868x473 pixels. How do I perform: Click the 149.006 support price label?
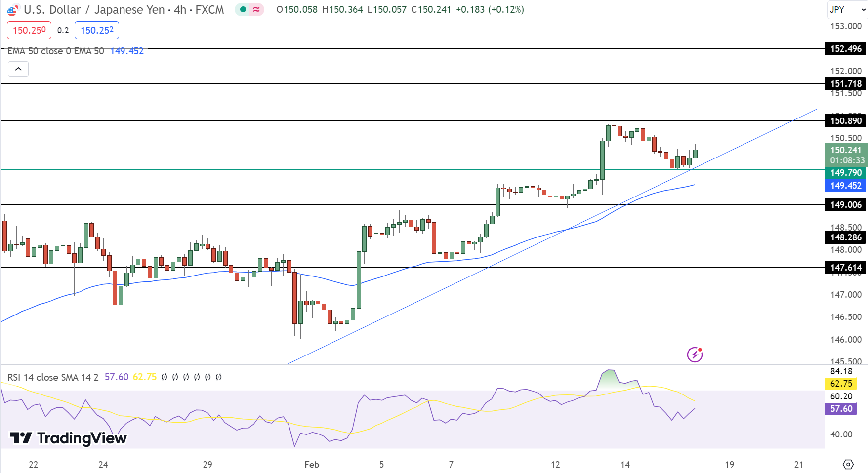point(846,205)
